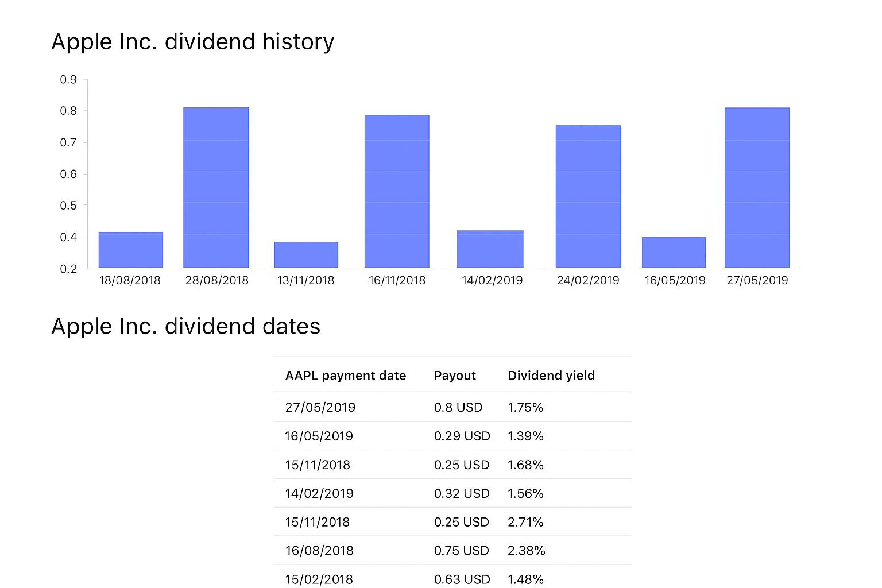Click the "0.8 USD" payout cell
This screenshot has height=588, width=882.
458,407
